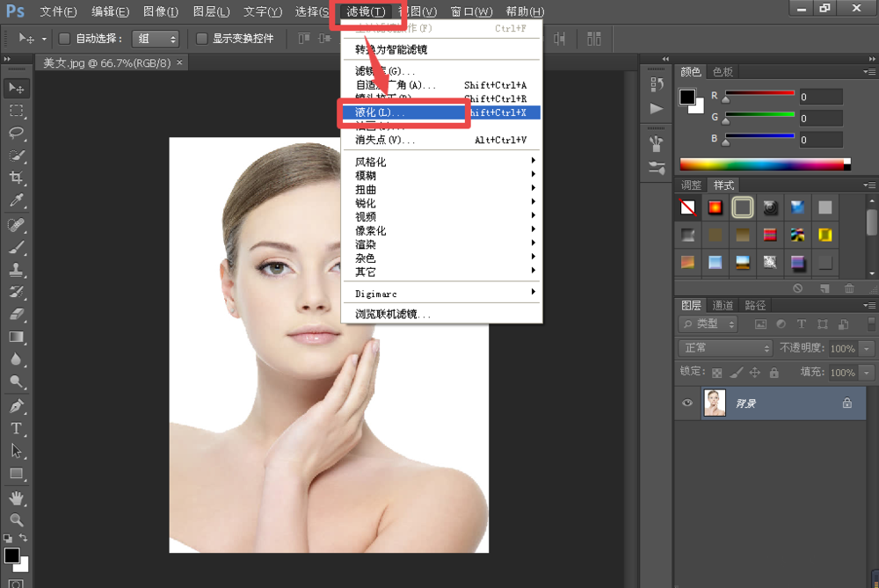Enable the 显示变换控件 checkbox
The image size is (879, 588).
pyautogui.click(x=200, y=38)
